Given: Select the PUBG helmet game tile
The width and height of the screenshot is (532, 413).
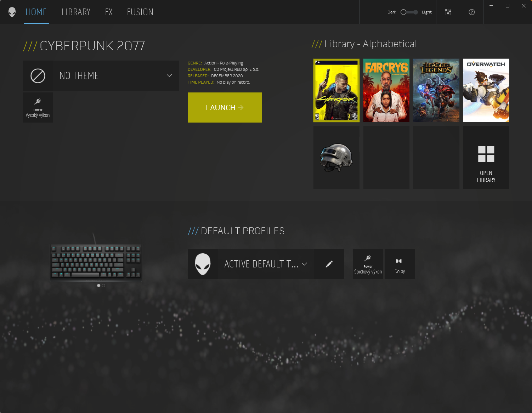Looking at the screenshot, I should (336, 157).
